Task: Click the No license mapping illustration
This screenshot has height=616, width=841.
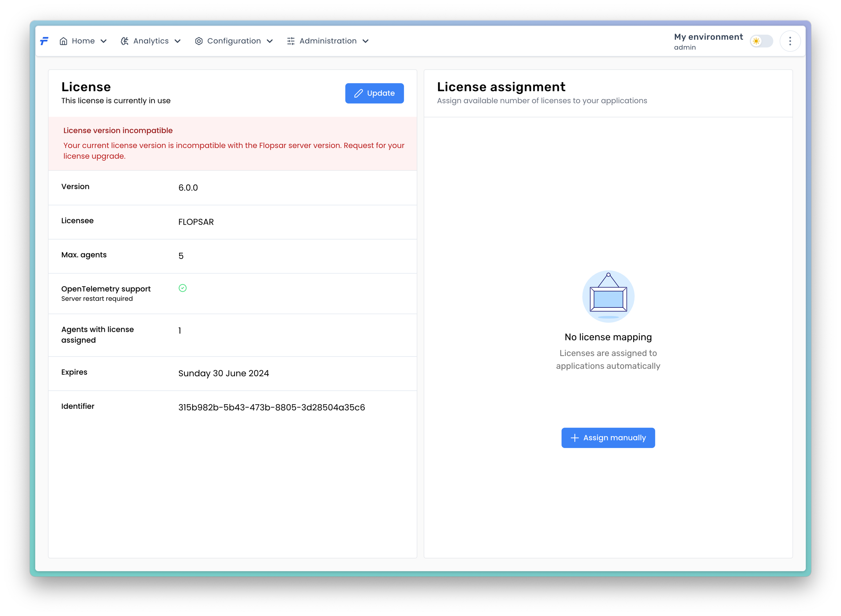Action: [608, 296]
